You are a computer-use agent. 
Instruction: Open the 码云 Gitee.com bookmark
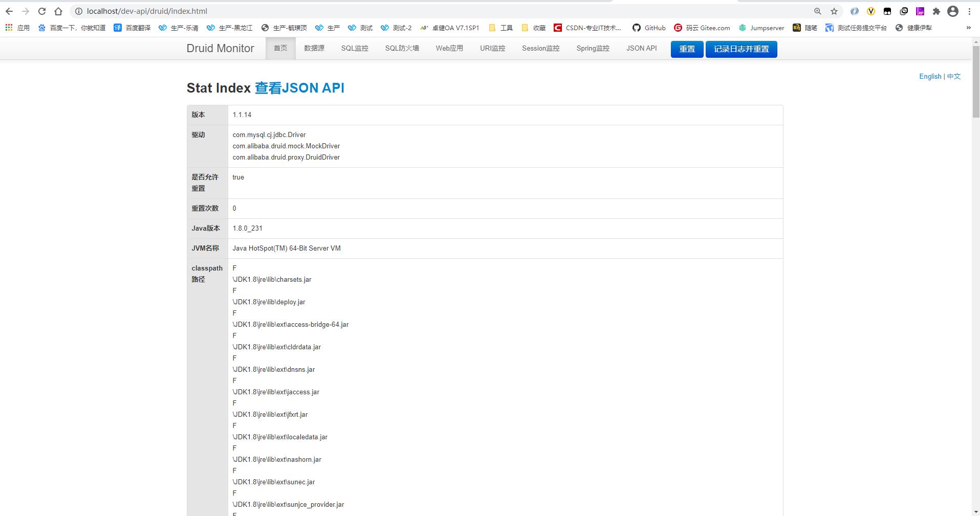click(702, 28)
